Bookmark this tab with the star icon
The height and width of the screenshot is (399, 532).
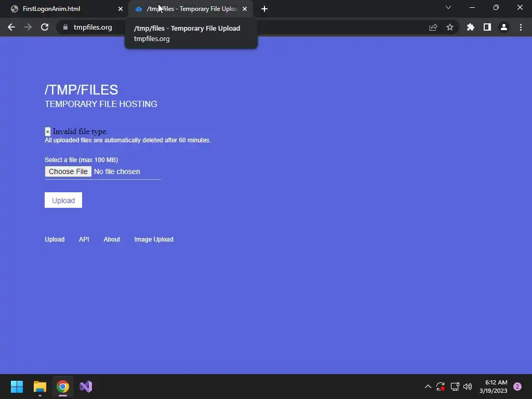(x=450, y=27)
